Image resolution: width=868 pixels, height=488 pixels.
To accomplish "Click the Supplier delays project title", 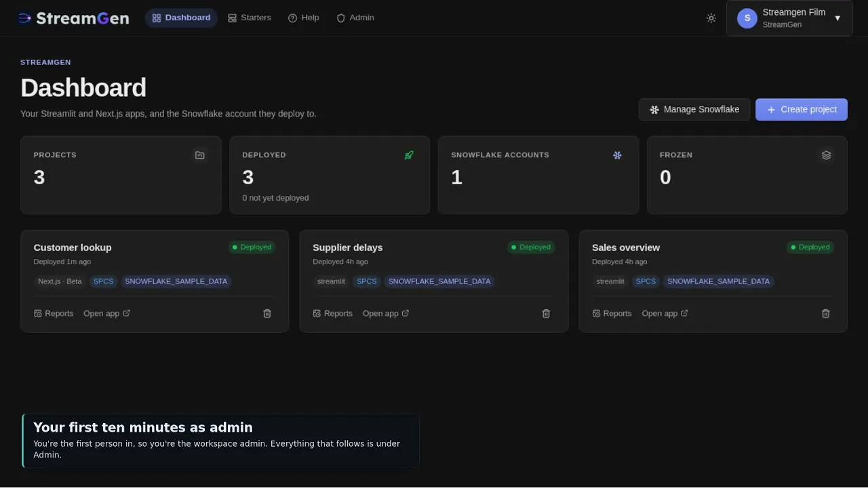I will pyautogui.click(x=348, y=247).
